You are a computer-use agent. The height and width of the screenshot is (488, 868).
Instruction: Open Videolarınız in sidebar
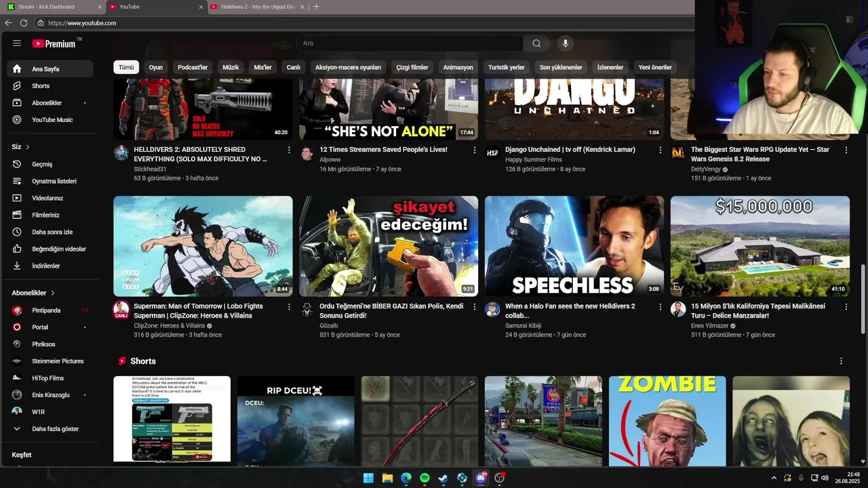point(50,198)
